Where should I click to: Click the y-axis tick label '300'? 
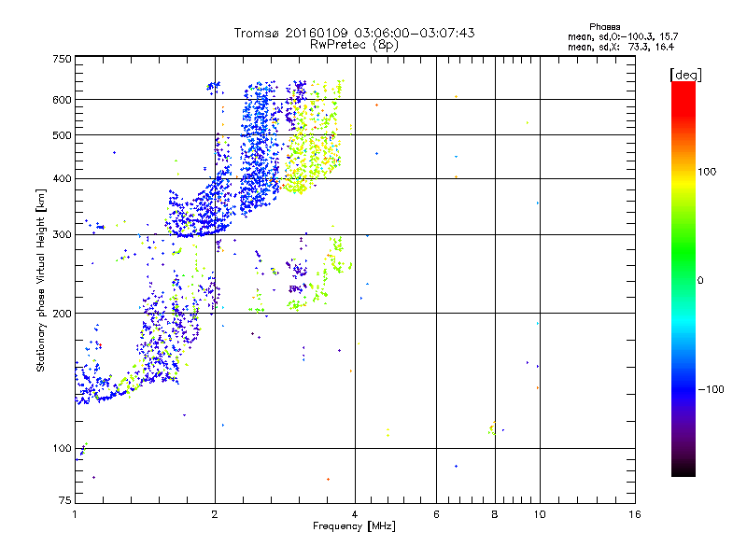coord(62,235)
